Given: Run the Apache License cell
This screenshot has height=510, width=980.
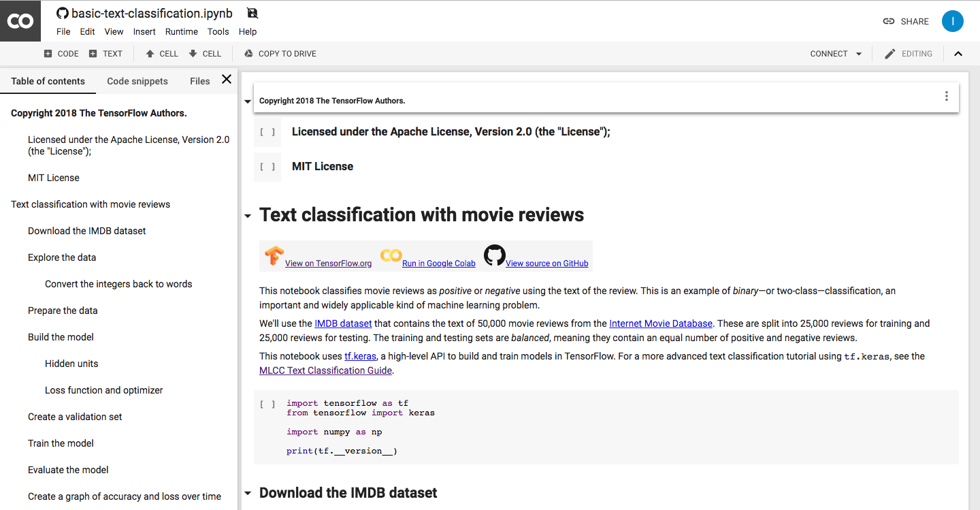Looking at the screenshot, I should pyautogui.click(x=267, y=132).
